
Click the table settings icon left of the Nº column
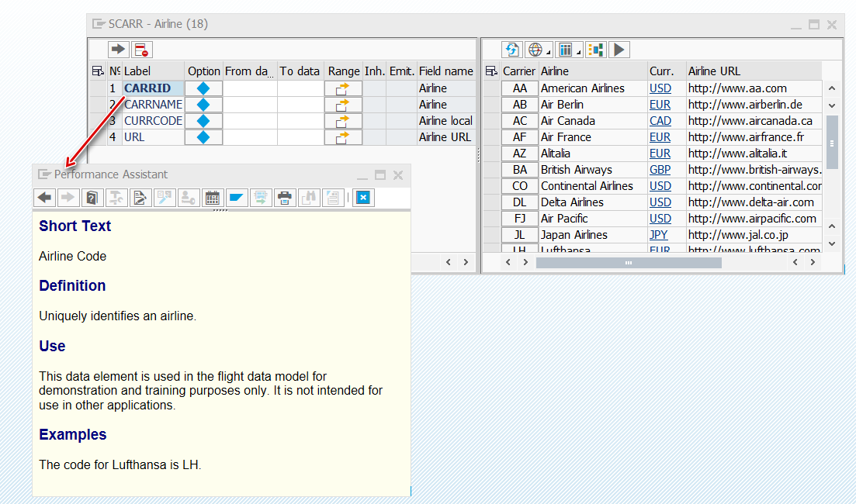[98, 71]
